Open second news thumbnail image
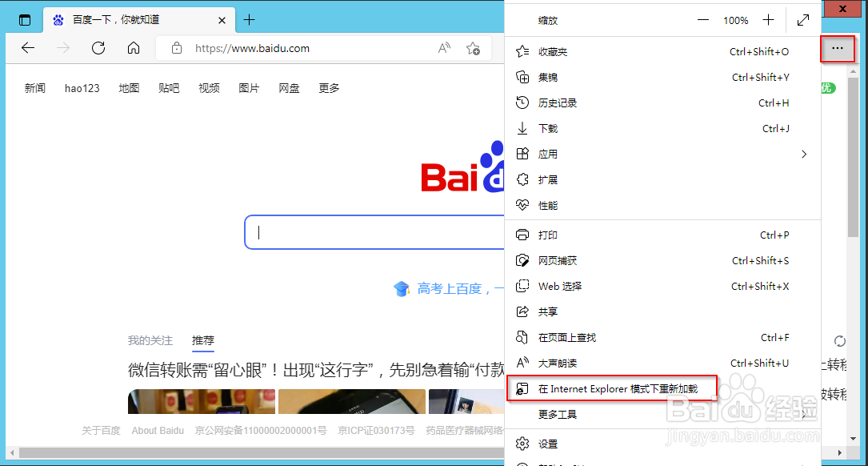 tap(352, 401)
